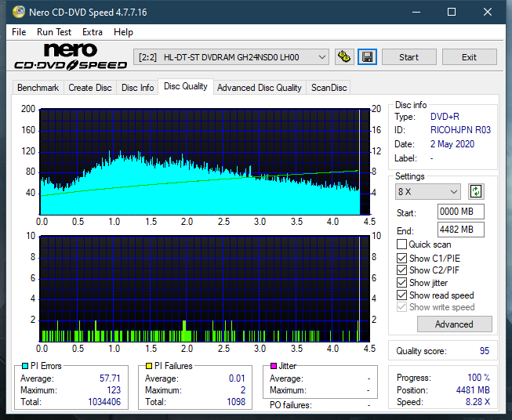Click PI Errors average 57.71
512x420 pixels.
(x=110, y=378)
